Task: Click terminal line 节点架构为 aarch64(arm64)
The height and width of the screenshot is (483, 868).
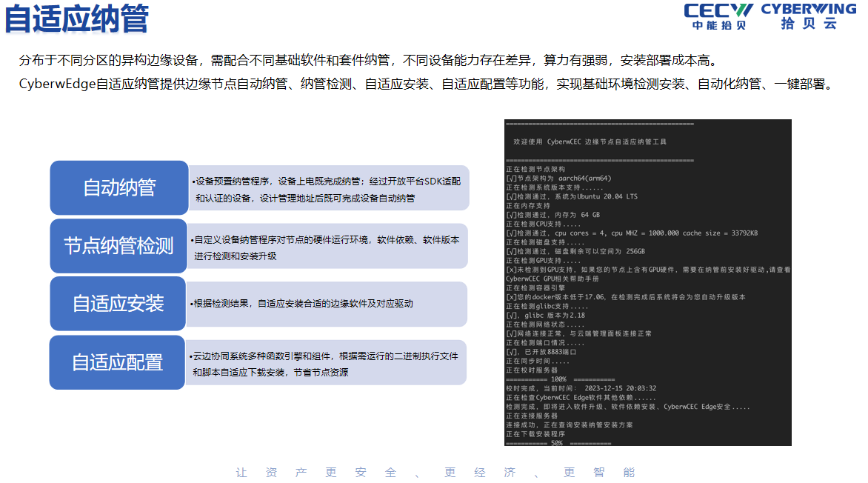Action: tap(558, 179)
